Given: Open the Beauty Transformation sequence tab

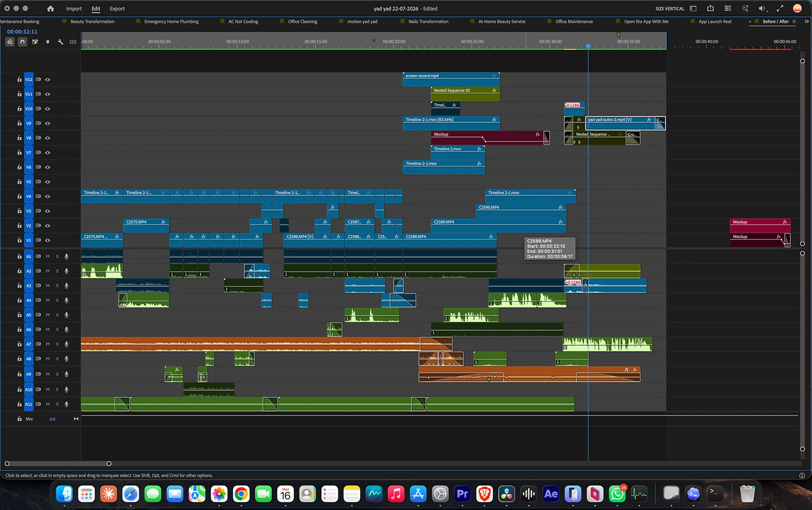Looking at the screenshot, I should 92,21.
